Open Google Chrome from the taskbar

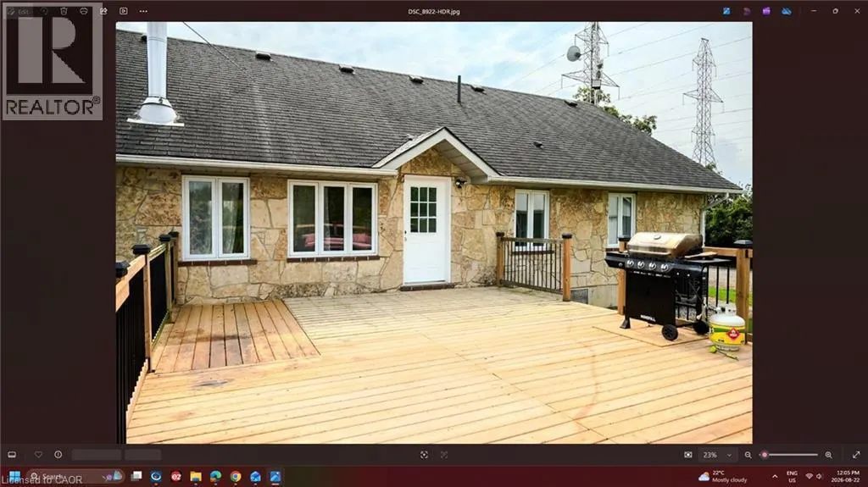[236, 477]
